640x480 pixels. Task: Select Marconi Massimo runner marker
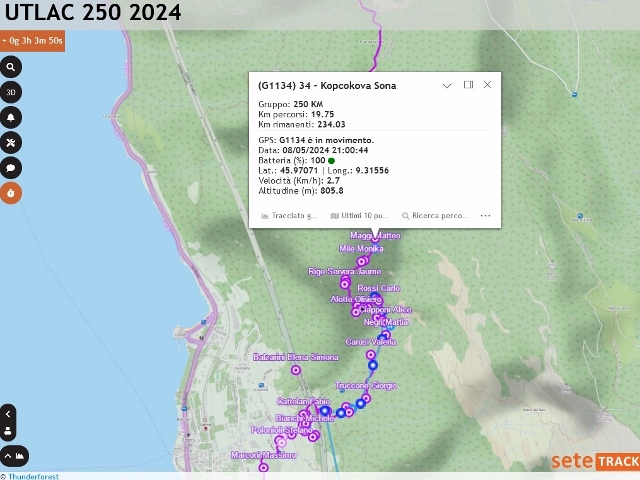(x=264, y=467)
